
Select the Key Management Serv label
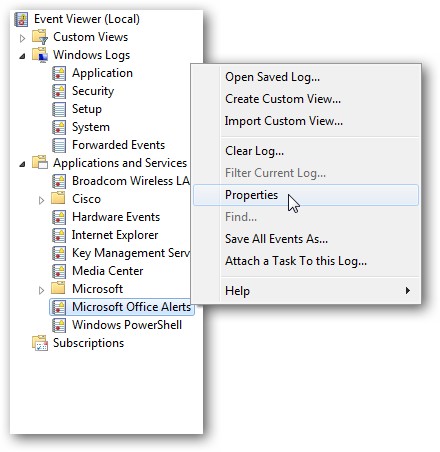point(131,253)
